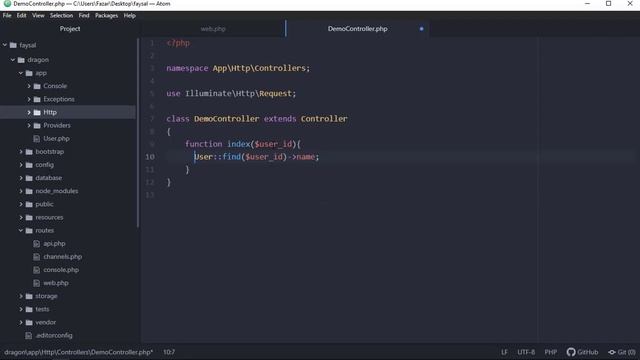Expand the Exceptions folder chevron
Viewport: 640px width, 360px height.
point(29,99)
